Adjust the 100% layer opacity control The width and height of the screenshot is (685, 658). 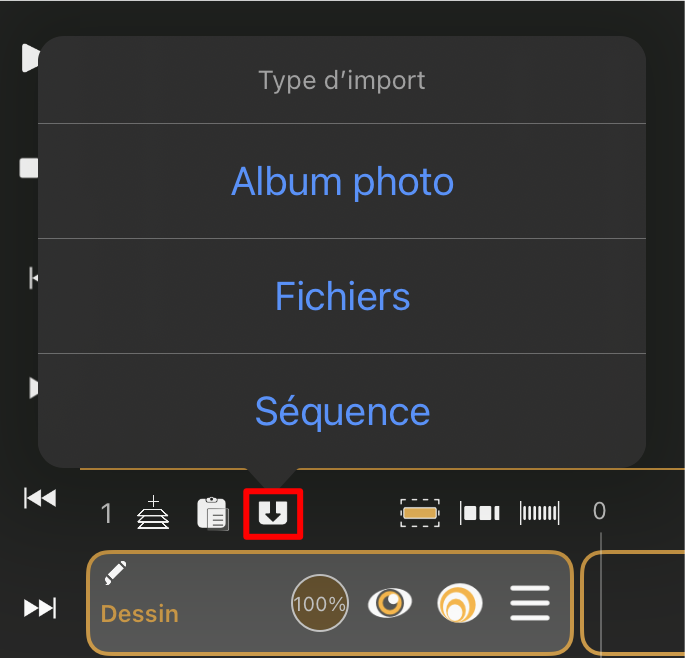click(x=320, y=603)
